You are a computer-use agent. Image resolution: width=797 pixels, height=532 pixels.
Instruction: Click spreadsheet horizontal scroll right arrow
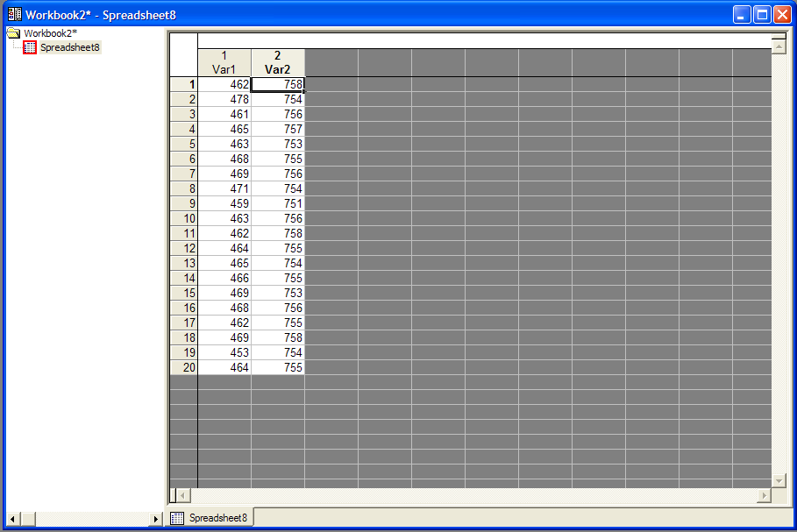pyautogui.click(x=764, y=495)
